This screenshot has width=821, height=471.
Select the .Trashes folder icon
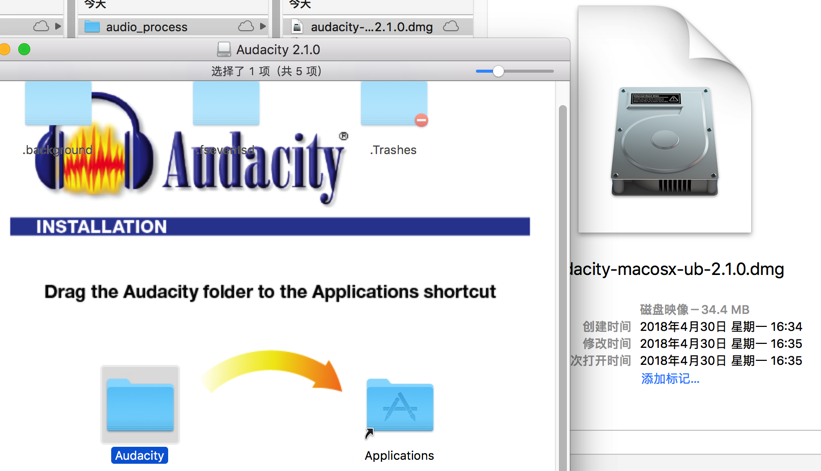tap(394, 104)
